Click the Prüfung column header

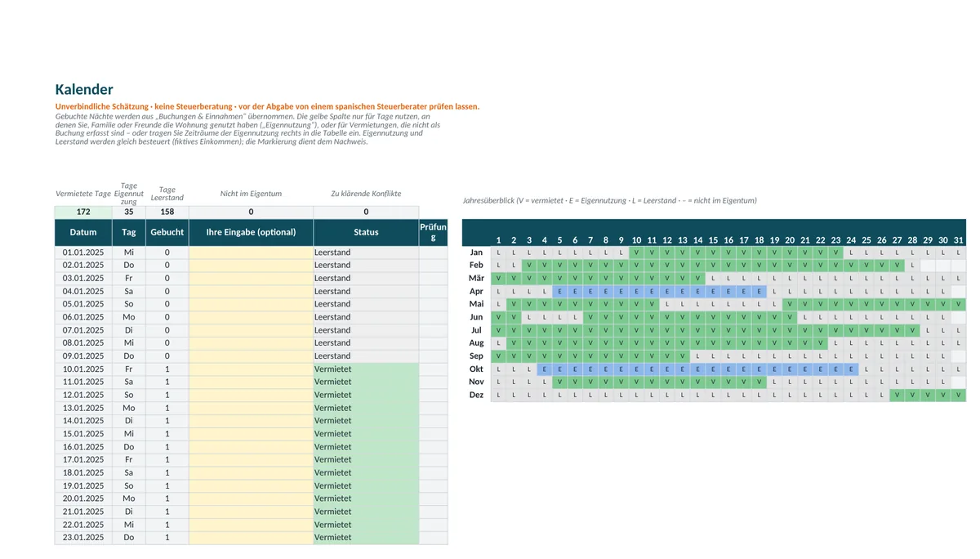434,232
